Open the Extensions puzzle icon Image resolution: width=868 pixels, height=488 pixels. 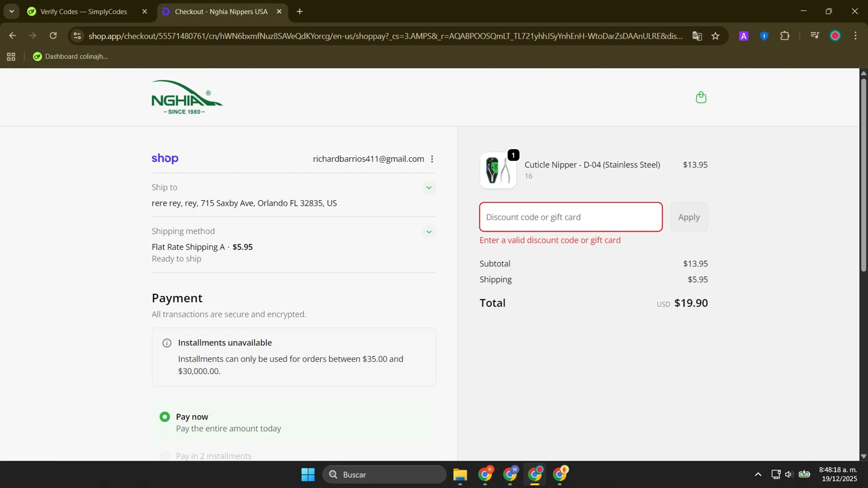(x=785, y=36)
